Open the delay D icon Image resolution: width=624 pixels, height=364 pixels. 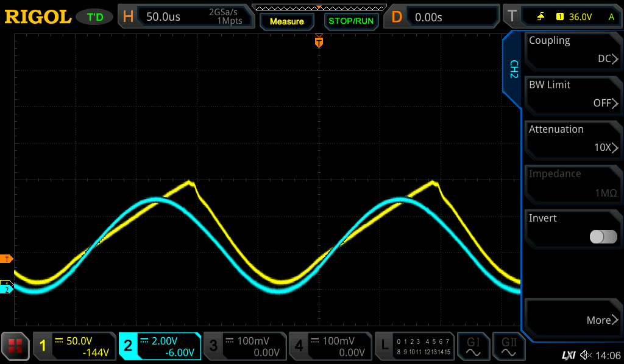pos(397,17)
